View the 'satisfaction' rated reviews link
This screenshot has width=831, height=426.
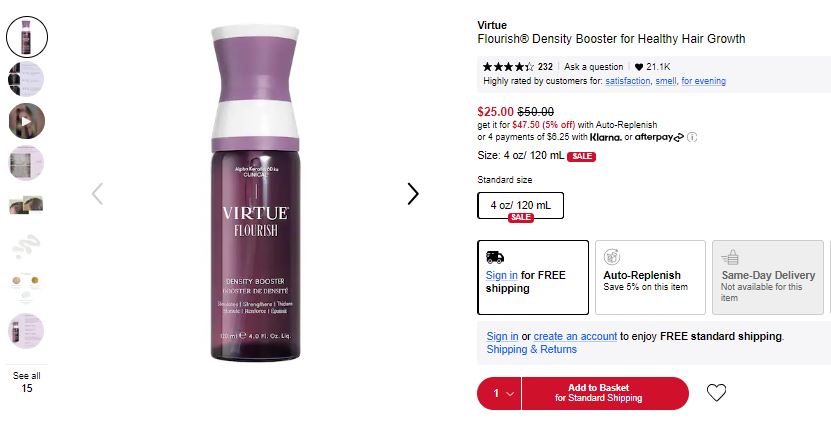tap(627, 81)
